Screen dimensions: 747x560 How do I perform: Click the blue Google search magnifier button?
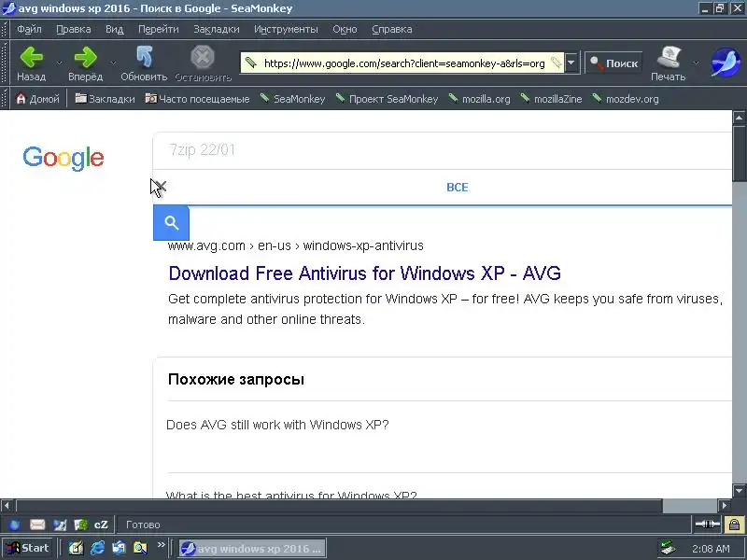coord(171,223)
